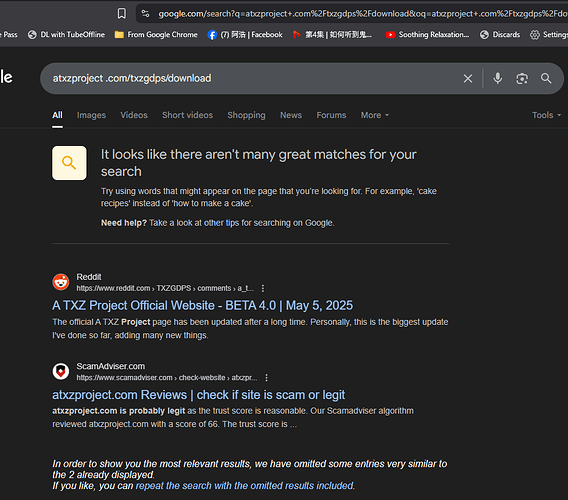Open A TXZ Project Official Website result

point(202,305)
